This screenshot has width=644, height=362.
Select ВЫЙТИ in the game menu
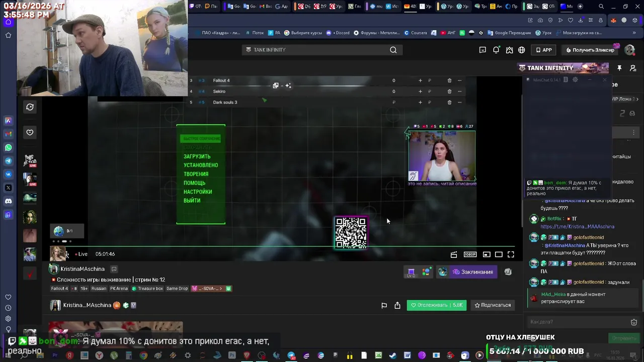[x=192, y=201]
